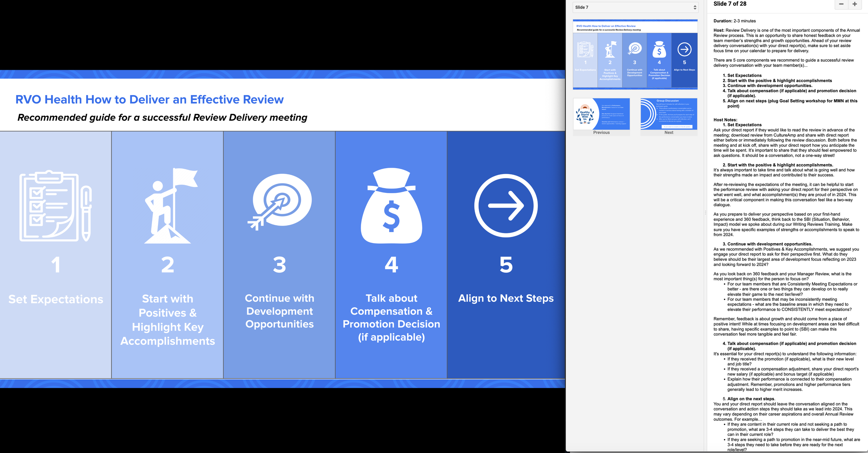Open the Slide 7 selector dropdown
This screenshot has height=453, width=868.
click(635, 7)
